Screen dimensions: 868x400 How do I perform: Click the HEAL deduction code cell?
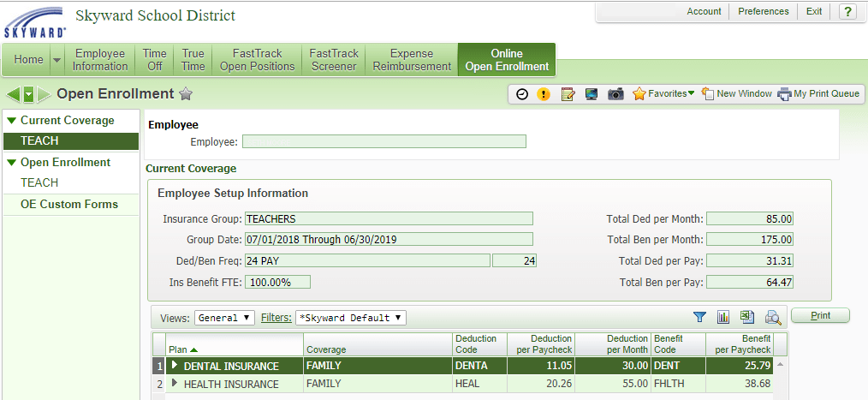[479, 384]
